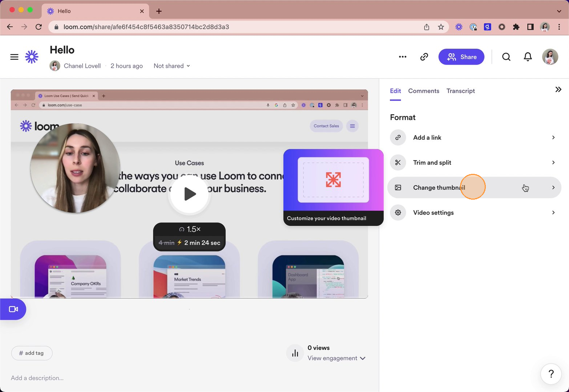569x392 pixels.
Task: Select the Hello browser tab
Action: click(96, 11)
